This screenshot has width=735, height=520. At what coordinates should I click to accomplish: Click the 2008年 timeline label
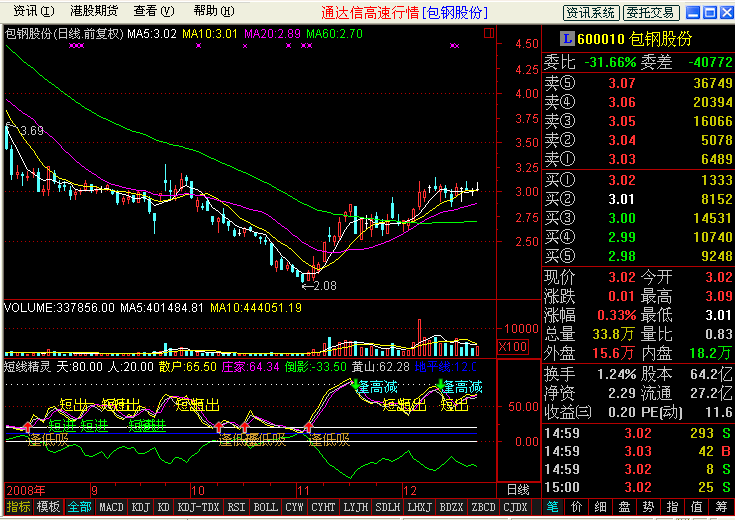click(26, 490)
